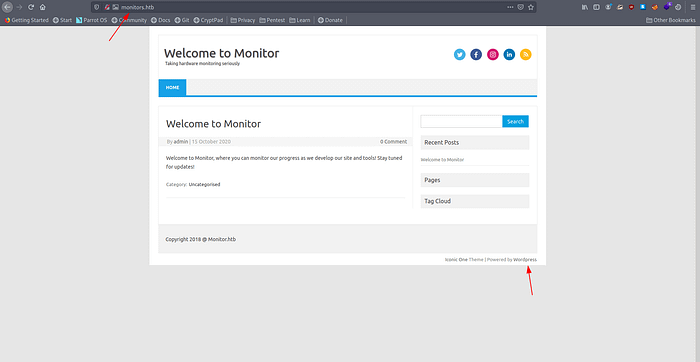Click the monitors.htb address bar
Screen dimensions: 700x362
(313, 7)
